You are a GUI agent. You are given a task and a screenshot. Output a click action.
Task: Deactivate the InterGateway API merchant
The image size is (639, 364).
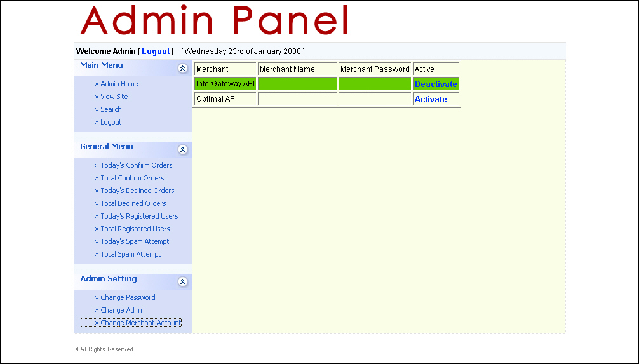click(436, 84)
